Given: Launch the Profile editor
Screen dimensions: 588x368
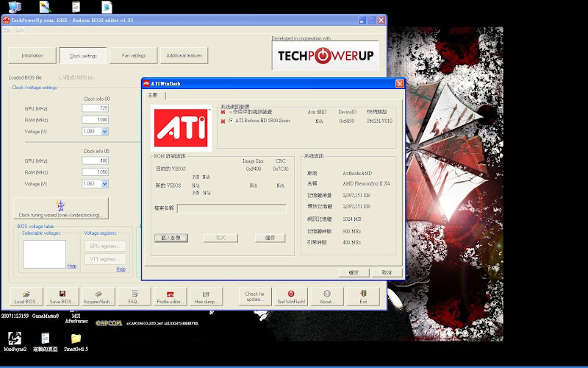Looking at the screenshot, I should pos(170,297).
